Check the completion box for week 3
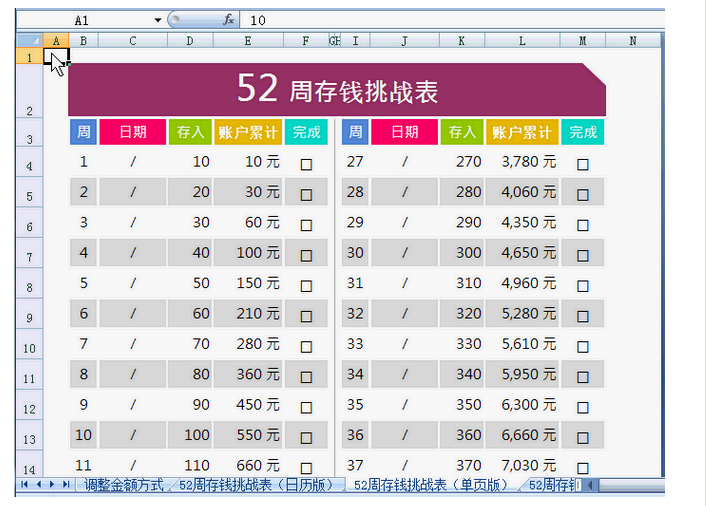706x506 pixels. click(x=306, y=225)
